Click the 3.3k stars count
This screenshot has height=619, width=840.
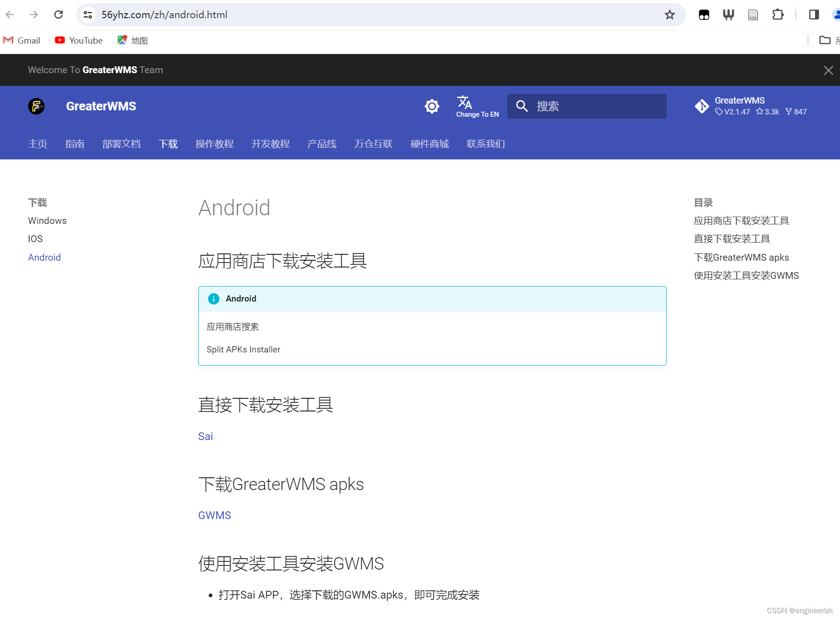767,112
